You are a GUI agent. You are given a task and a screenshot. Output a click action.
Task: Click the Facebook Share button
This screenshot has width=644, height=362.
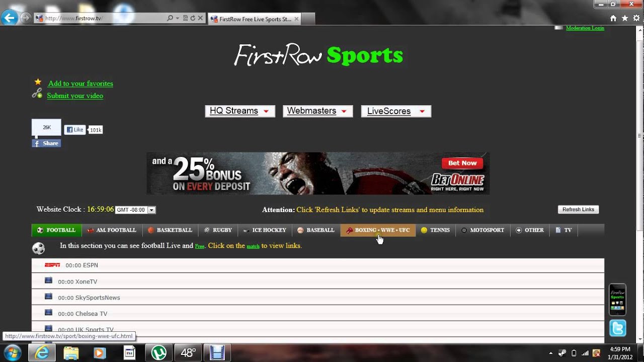pyautogui.click(x=46, y=143)
